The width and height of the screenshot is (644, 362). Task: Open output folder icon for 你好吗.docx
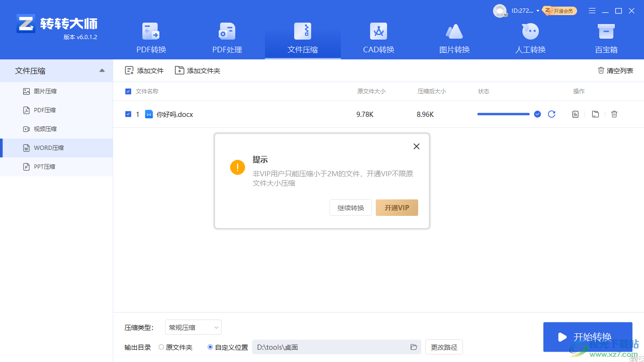[595, 114]
